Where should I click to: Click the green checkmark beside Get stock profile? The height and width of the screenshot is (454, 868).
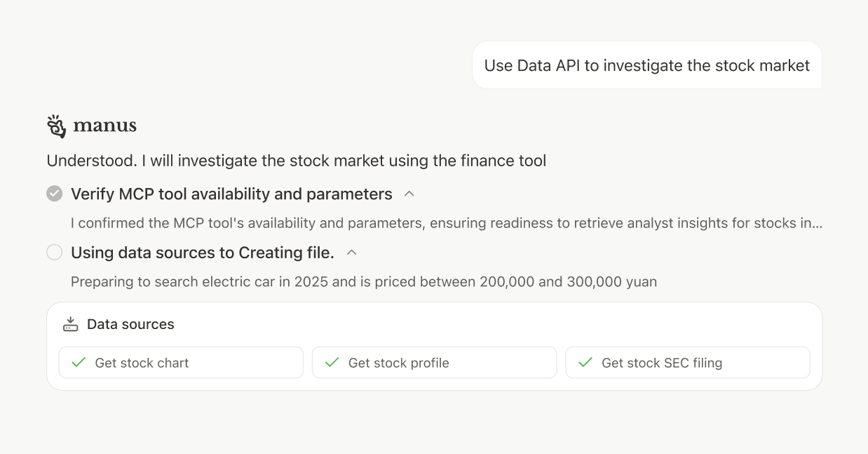point(332,362)
